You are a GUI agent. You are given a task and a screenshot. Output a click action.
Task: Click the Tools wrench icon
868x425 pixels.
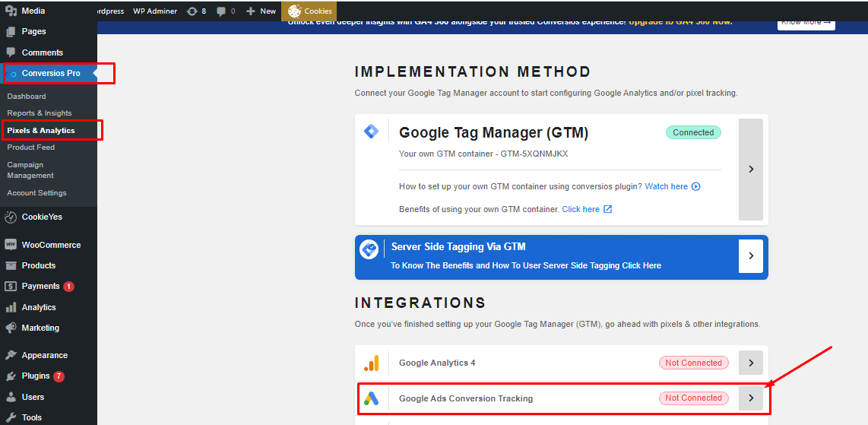pyautogui.click(x=11, y=418)
